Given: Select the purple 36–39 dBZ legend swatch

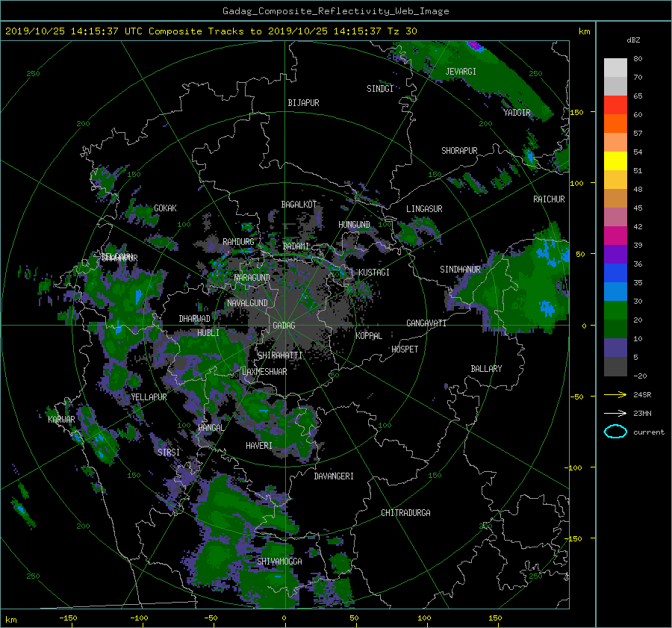Looking at the screenshot, I should [615, 254].
